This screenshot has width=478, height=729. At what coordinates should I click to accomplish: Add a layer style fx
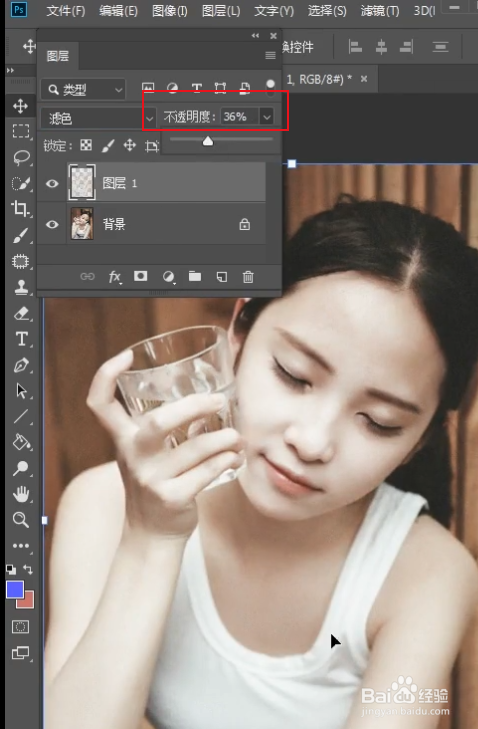tap(114, 277)
